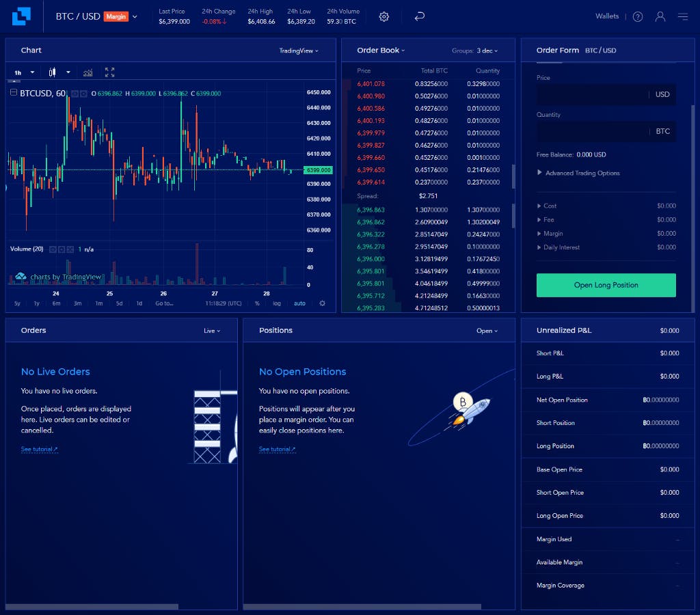
Task: Click the refresh arrow icon in the top bar
Action: pos(419,15)
